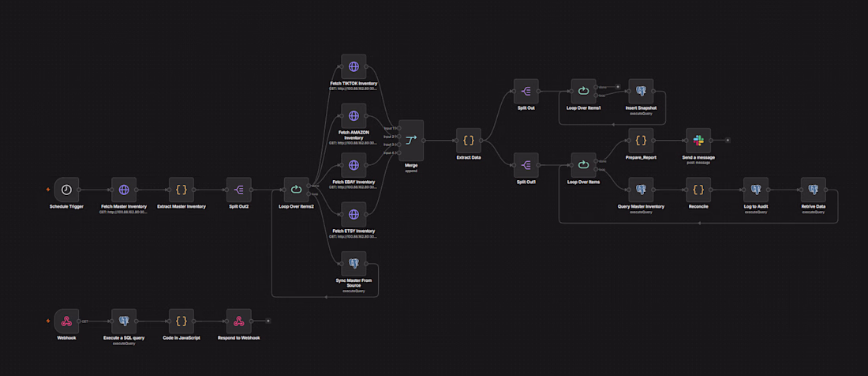868x376 pixels.
Task: Select the Fetch TIKTOK Inventory node
Action: (x=354, y=66)
